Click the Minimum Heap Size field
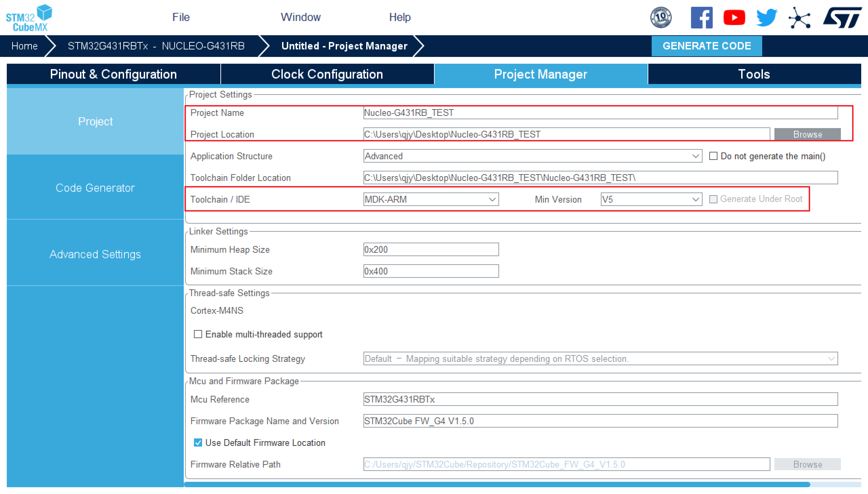This screenshot has width=868, height=494. [431, 249]
